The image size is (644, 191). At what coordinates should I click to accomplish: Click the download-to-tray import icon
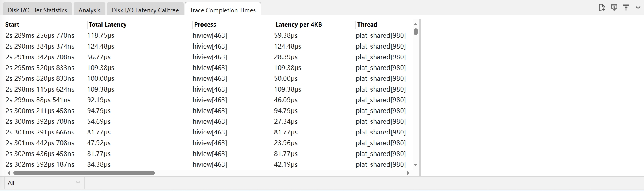(614, 8)
